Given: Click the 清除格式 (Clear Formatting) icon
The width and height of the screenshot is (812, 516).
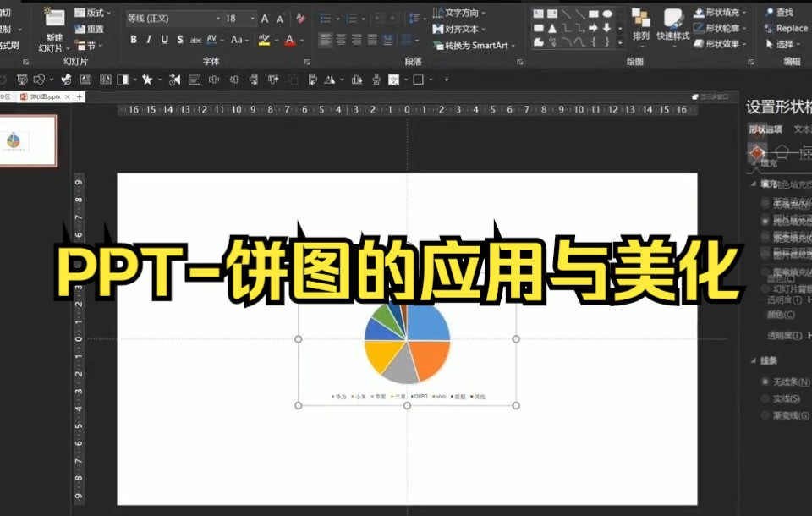Looking at the screenshot, I should [299, 18].
